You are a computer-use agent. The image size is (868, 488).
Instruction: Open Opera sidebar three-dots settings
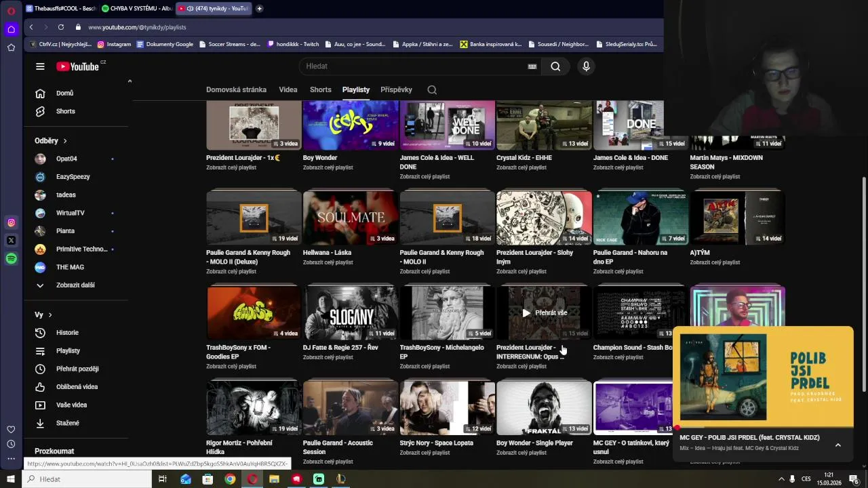pos(11,459)
